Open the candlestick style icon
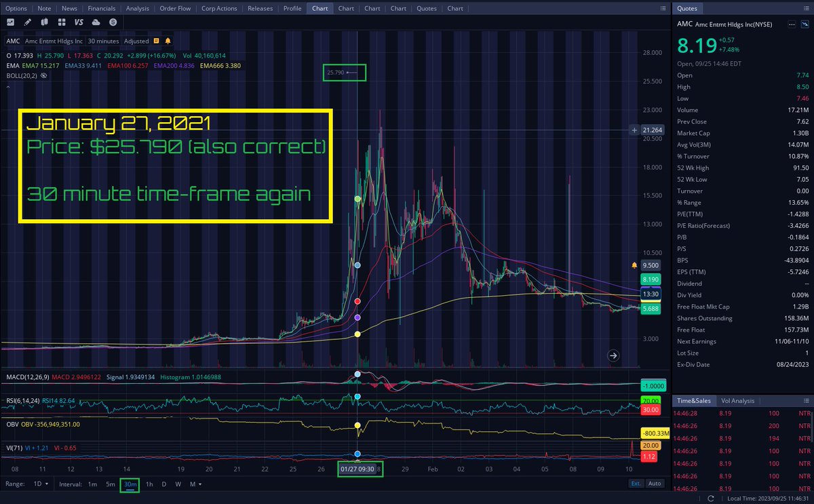The height and width of the screenshot is (504, 814). tap(45, 22)
